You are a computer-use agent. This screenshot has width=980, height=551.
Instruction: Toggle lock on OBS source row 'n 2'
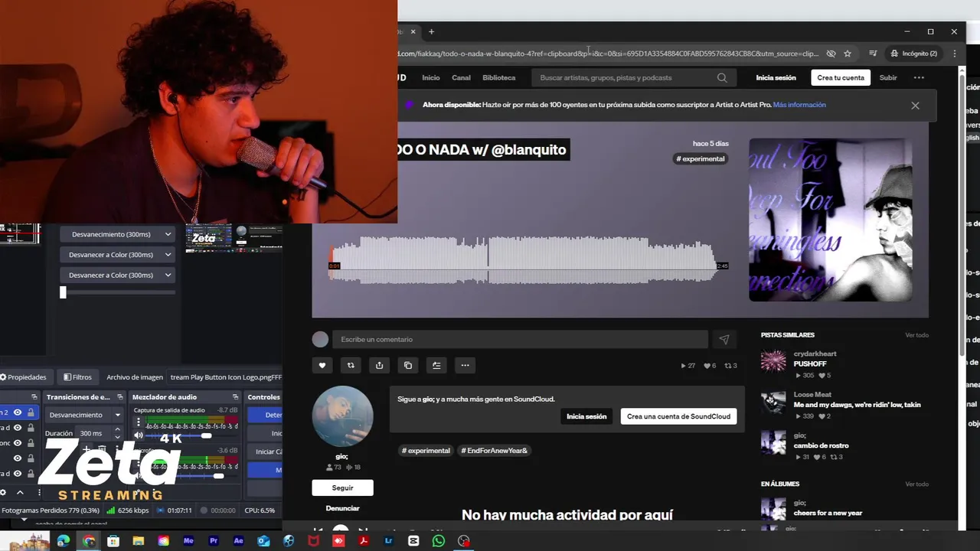tap(31, 412)
